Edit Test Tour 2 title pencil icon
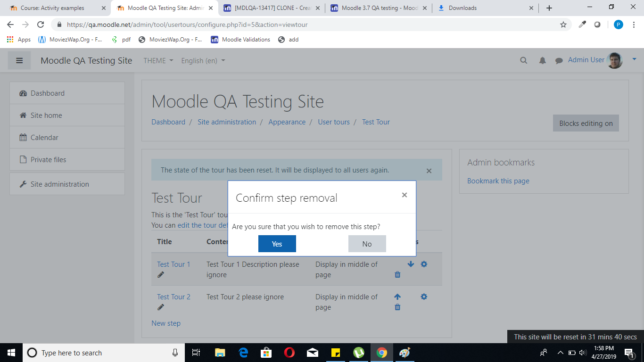This screenshot has height=362, width=644. [x=161, y=307]
